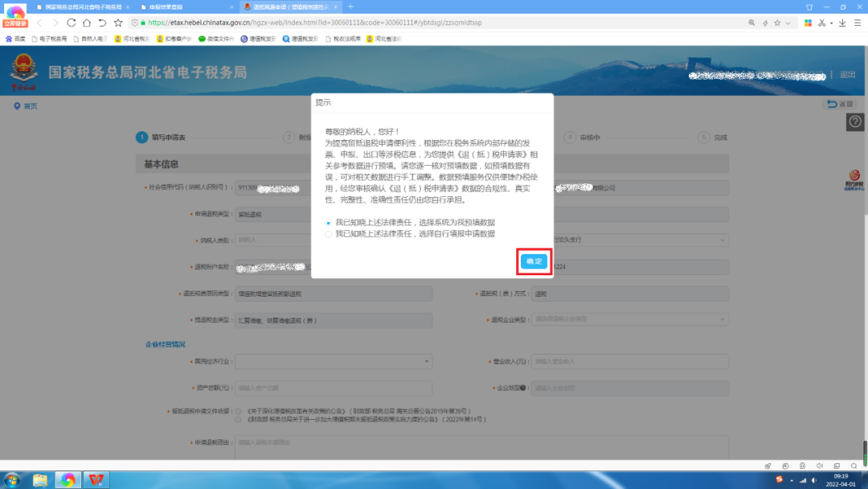The width and height of the screenshot is (868, 489).
Task: Close the 申报结果查询 tab
Action: click(231, 7)
